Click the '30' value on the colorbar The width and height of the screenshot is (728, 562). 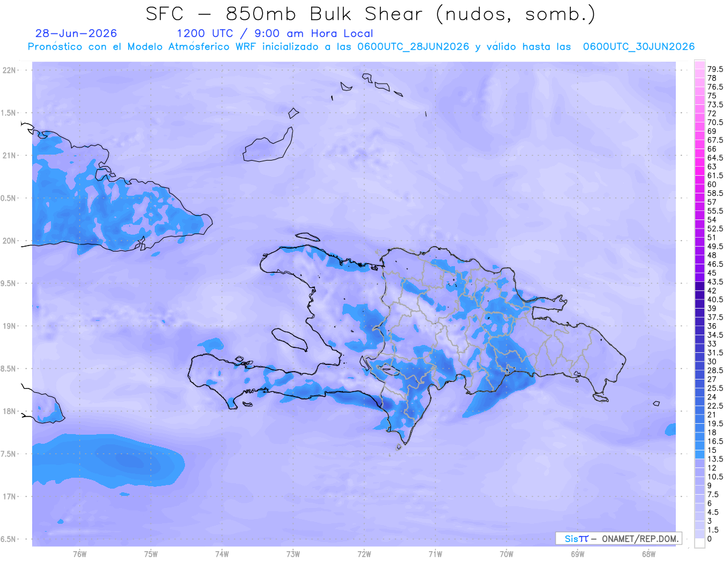(x=712, y=361)
